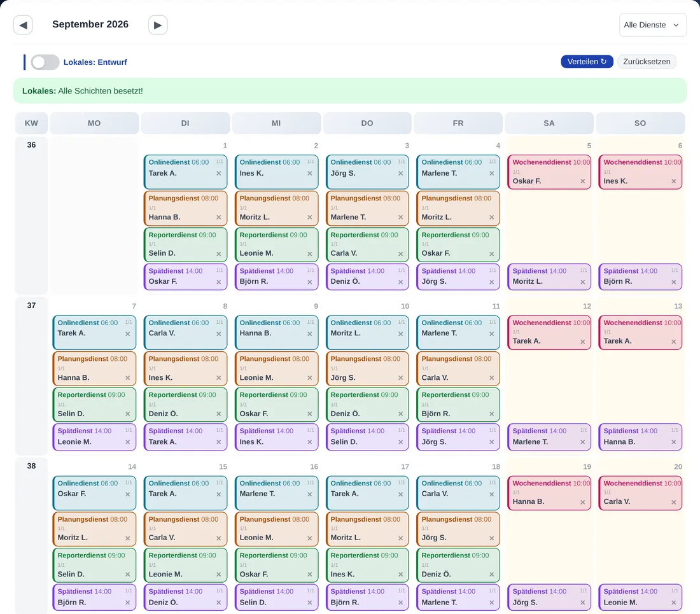The height and width of the screenshot is (614, 700).
Task: Remove Leonie M. from Planungsdienst on September 9
Action: pyautogui.click(x=310, y=377)
